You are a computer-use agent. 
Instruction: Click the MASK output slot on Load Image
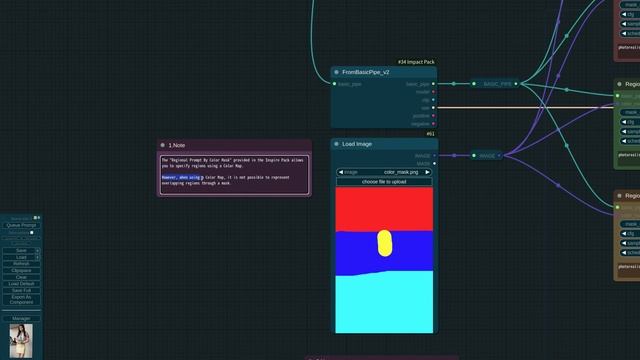pyautogui.click(x=434, y=164)
